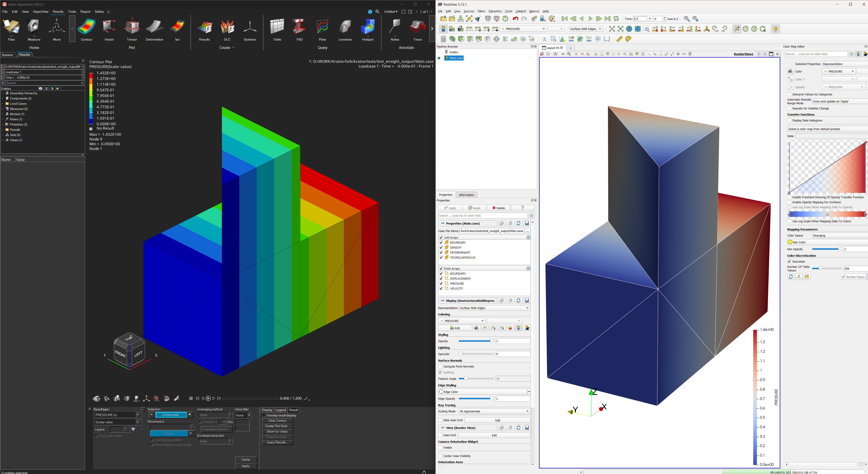The height and width of the screenshot is (474, 868).
Task: Open the Hotspot finder tool
Action: (368, 30)
